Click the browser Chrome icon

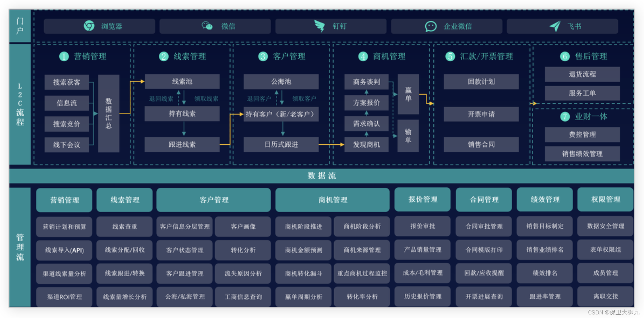[89, 26]
